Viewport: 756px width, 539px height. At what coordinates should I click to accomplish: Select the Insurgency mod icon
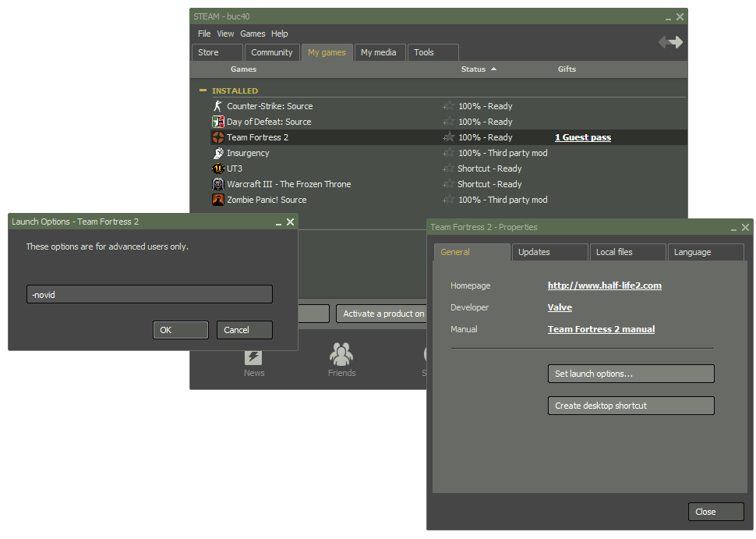point(218,153)
